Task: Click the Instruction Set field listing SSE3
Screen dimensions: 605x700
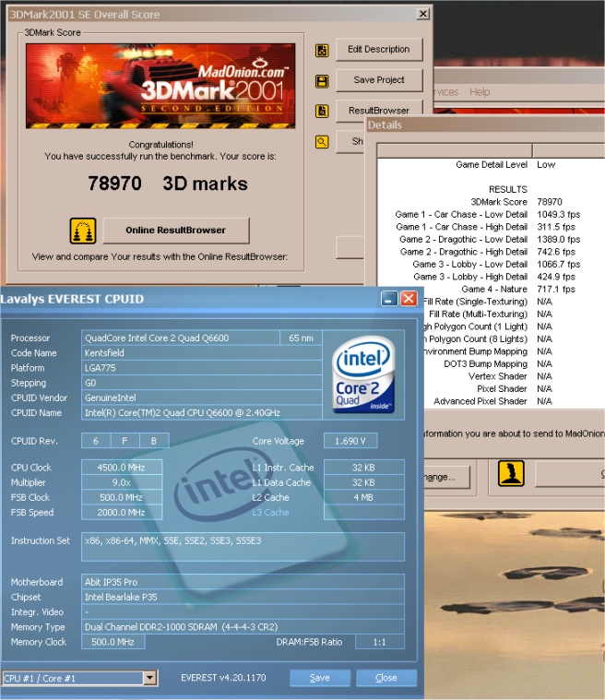Action: tap(243, 546)
